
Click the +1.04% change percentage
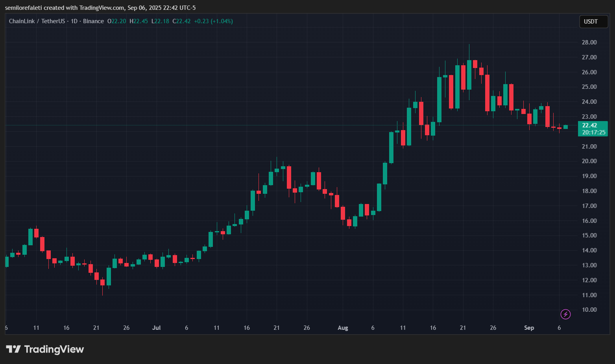tap(222, 21)
